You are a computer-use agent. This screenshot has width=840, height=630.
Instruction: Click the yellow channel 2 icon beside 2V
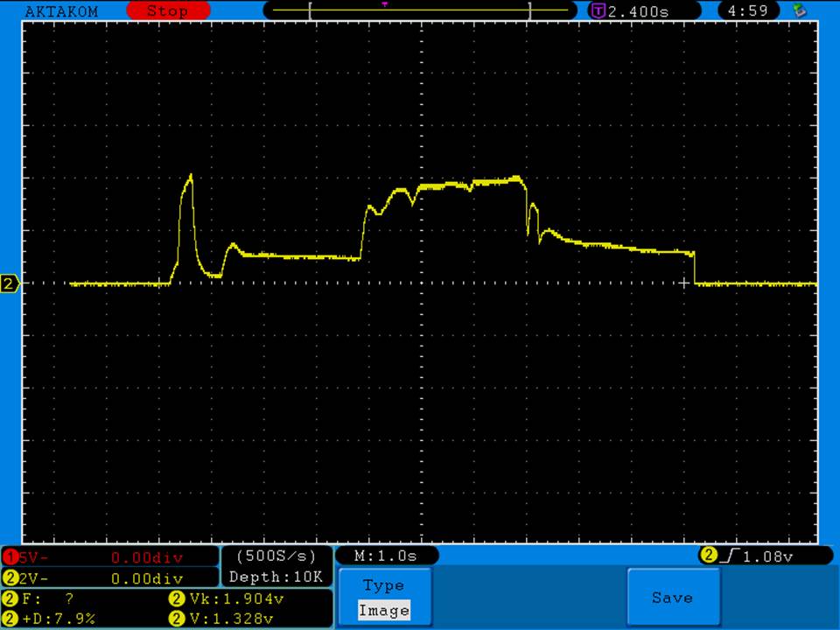(10, 578)
